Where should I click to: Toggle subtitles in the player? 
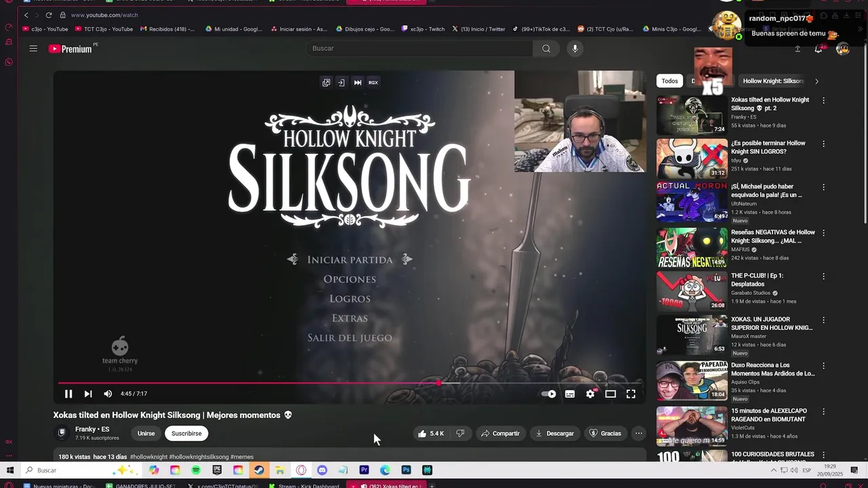570,394
